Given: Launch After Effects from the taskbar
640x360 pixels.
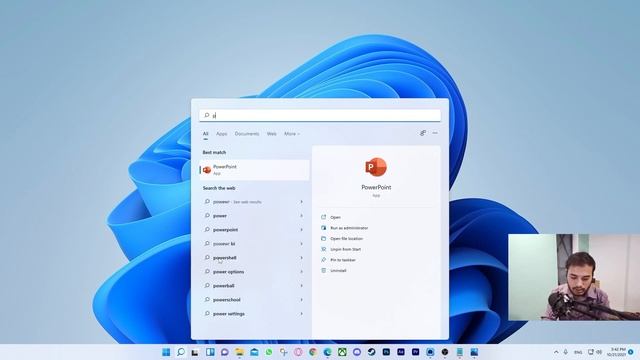Looking at the screenshot, I should point(401,352).
